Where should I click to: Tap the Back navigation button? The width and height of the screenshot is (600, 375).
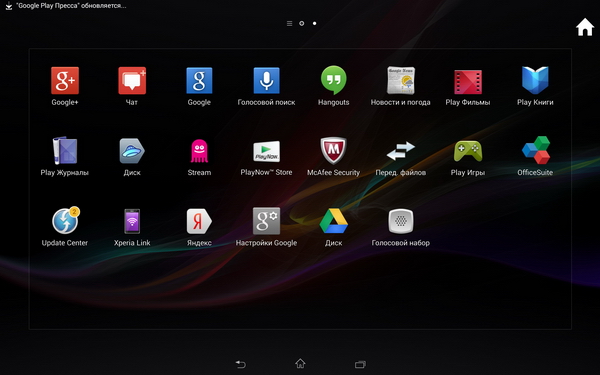point(241,364)
